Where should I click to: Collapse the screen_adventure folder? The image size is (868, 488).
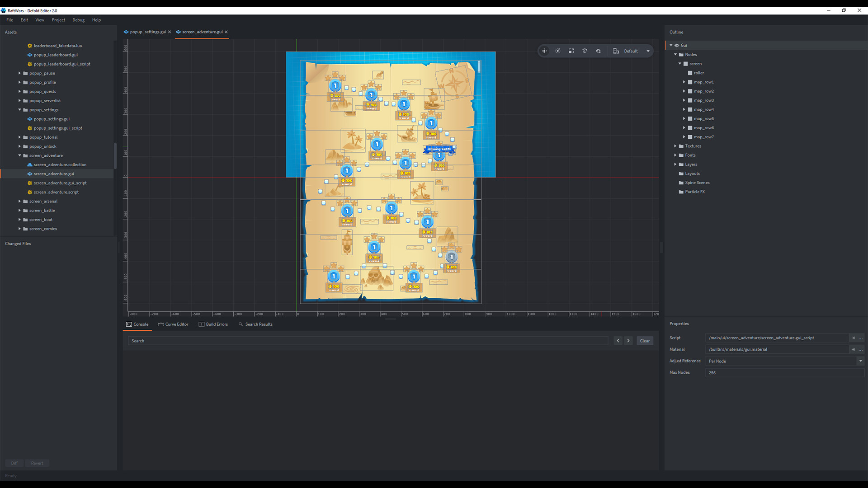(x=19, y=155)
